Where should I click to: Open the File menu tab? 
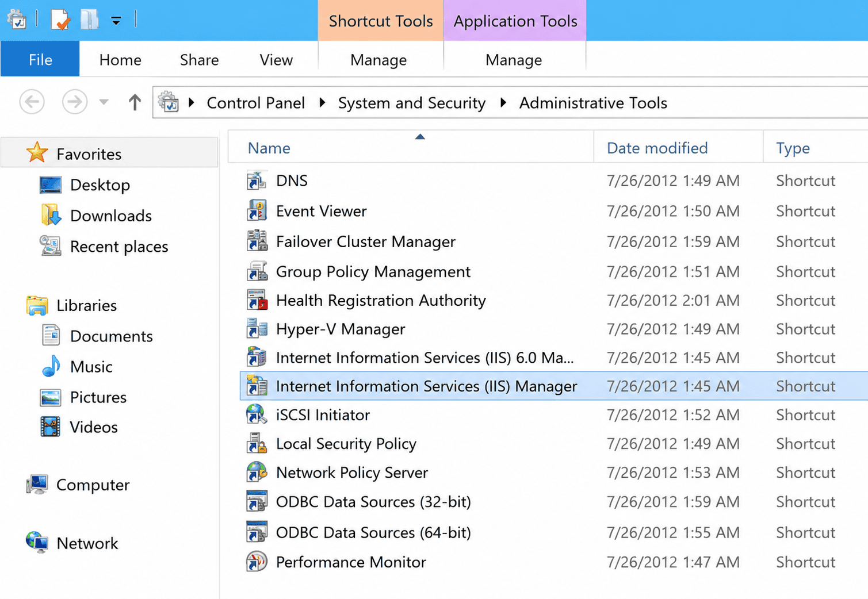pos(40,59)
